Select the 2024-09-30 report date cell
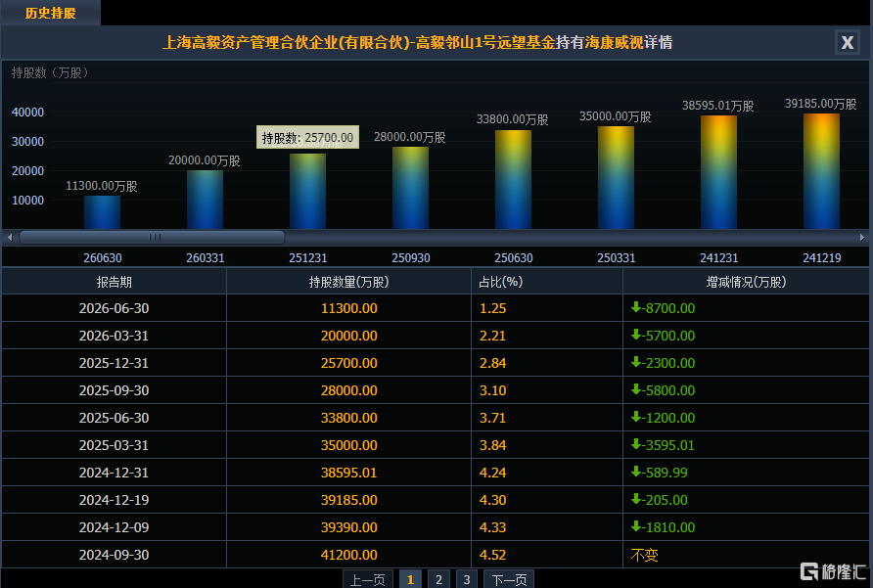 coord(115,555)
